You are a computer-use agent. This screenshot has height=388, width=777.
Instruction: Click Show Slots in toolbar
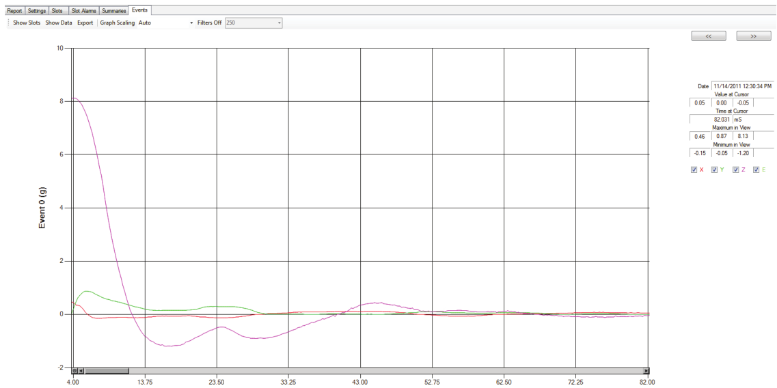26,23
